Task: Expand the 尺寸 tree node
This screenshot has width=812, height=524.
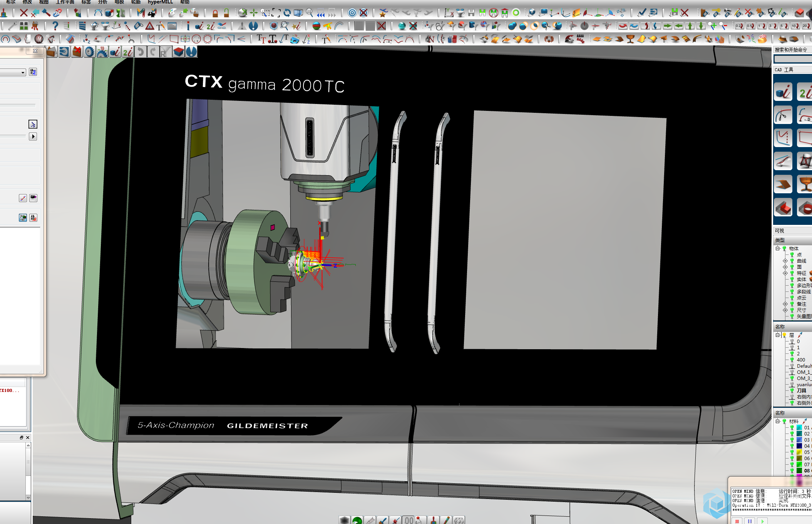Action: click(785, 310)
